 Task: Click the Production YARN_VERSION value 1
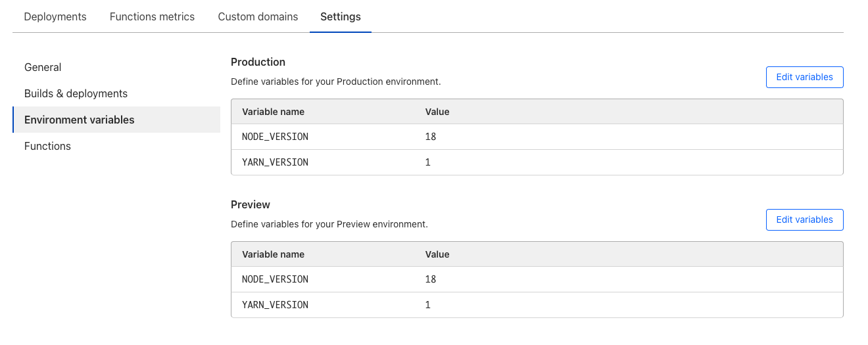[x=428, y=162]
